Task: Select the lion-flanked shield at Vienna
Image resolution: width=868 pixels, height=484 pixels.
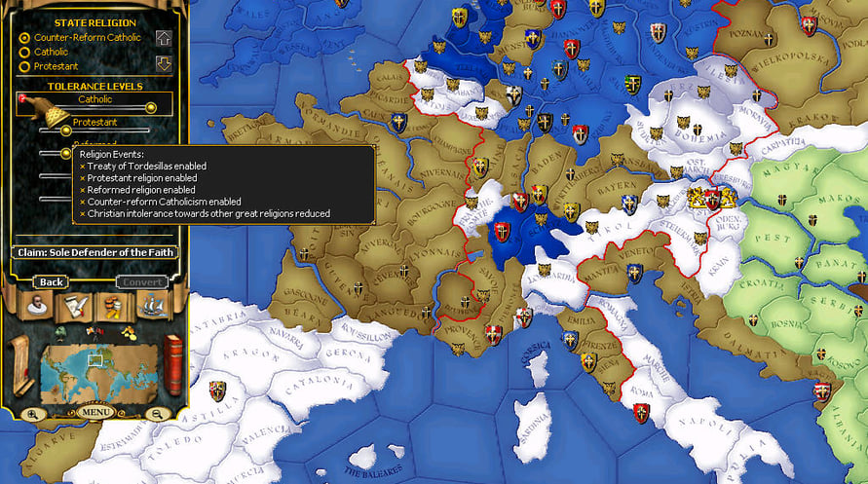Action: click(712, 198)
